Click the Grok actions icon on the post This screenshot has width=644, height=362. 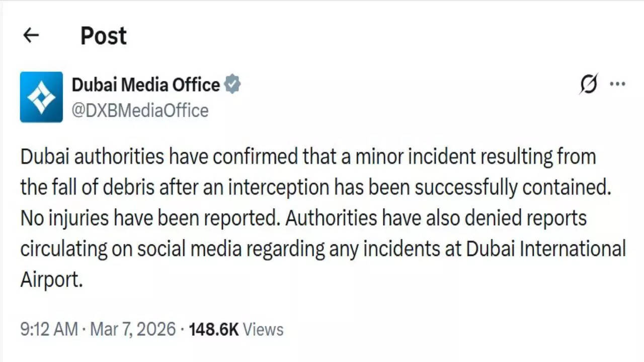click(x=588, y=85)
